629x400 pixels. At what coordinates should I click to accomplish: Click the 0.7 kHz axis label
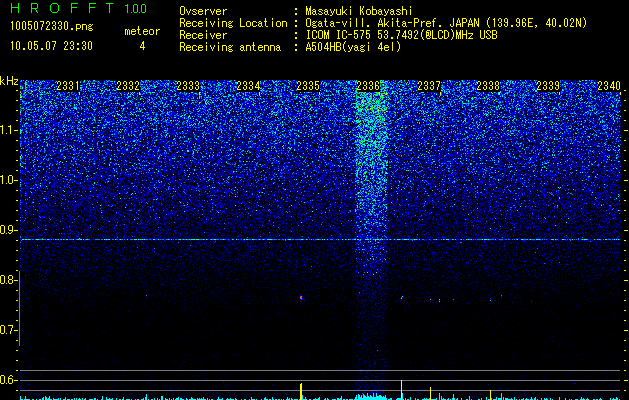click(x=9, y=330)
